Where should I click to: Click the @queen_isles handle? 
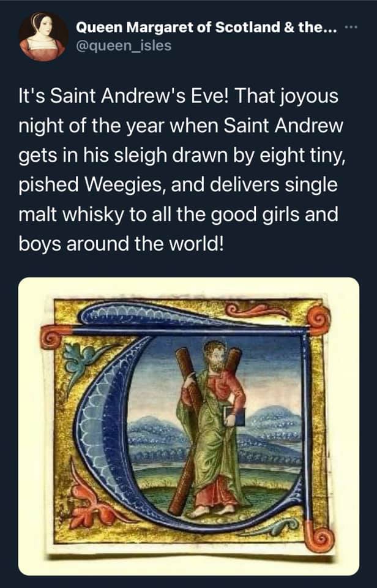pos(124,45)
